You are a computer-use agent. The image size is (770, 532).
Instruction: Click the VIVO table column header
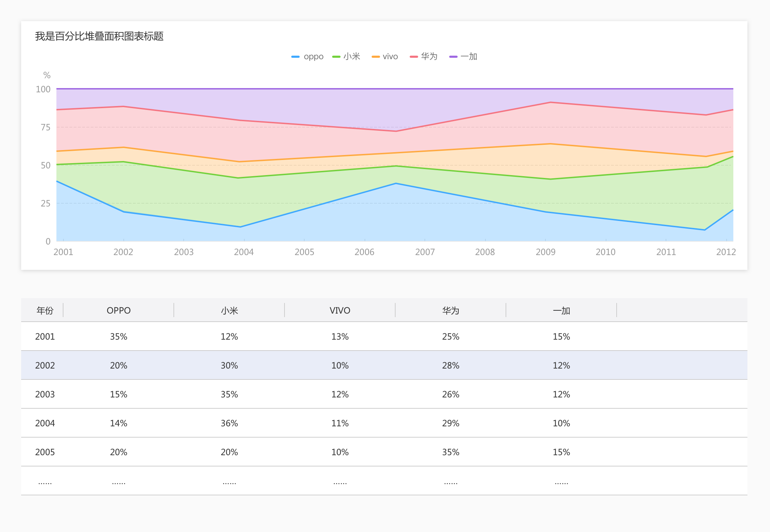click(340, 310)
